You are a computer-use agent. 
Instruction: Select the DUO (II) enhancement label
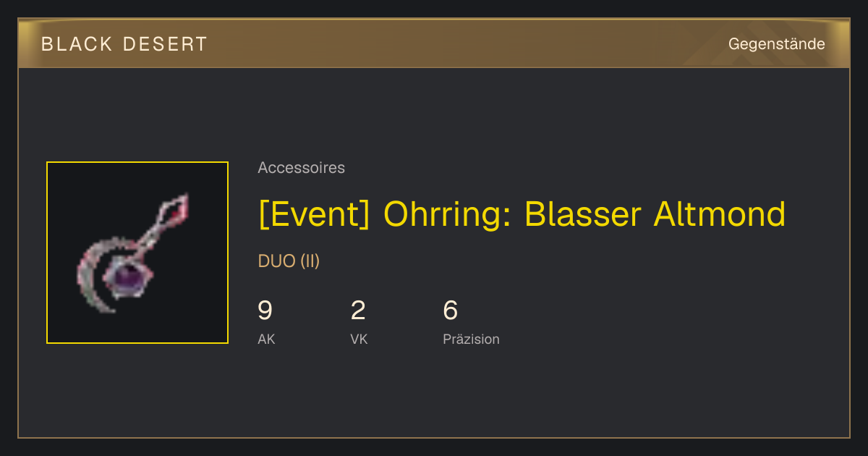[x=289, y=261]
